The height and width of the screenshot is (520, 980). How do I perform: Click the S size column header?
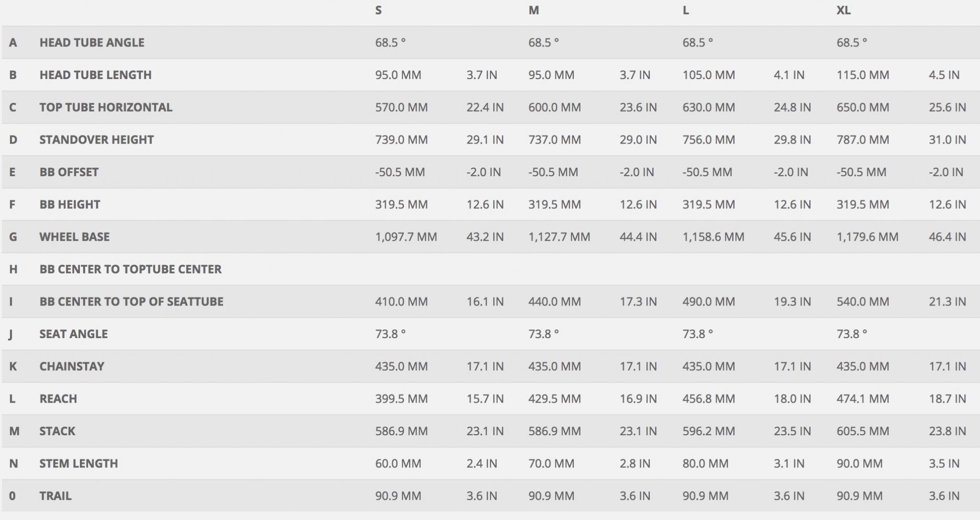pyautogui.click(x=379, y=11)
